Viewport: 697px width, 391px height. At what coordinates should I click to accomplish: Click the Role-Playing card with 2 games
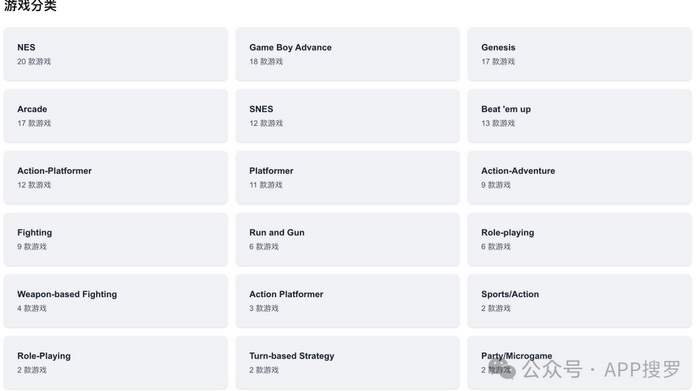click(x=116, y=363)
